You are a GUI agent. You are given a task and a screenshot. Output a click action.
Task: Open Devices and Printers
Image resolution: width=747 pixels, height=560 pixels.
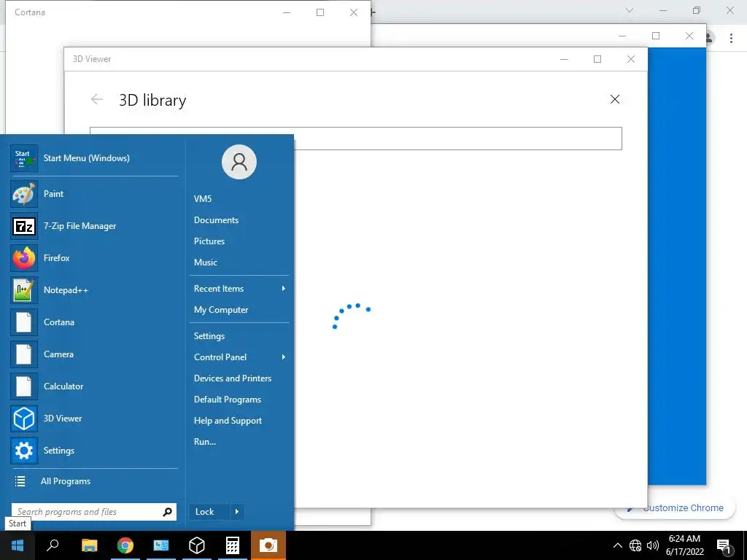tap(233, 378)
